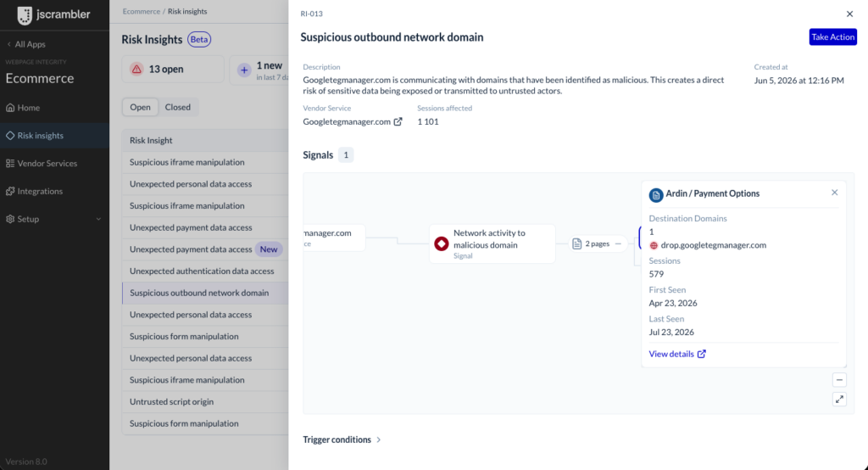Image resolution: width=868 pixels, height=470 pixels.
Task: Click the jscrambler logo
Action: 53,15
